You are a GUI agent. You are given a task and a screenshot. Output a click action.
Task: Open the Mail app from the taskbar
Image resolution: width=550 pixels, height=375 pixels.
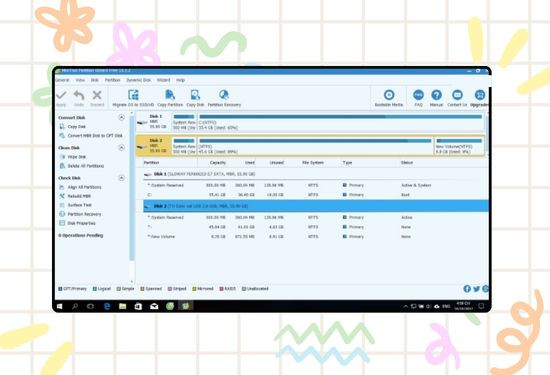point(154,306)
